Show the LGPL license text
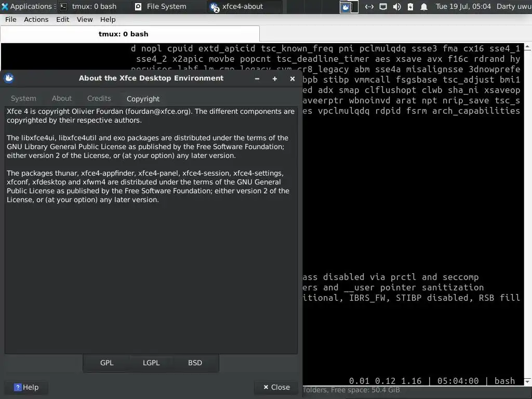 click(151, 363)
